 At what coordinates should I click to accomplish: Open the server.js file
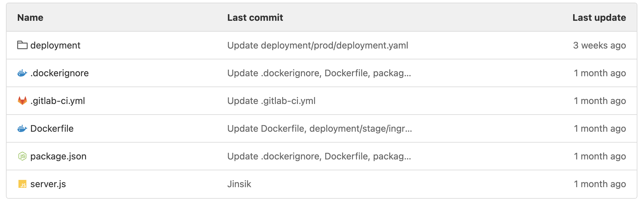pyautogui.click(x=48, y=184)
